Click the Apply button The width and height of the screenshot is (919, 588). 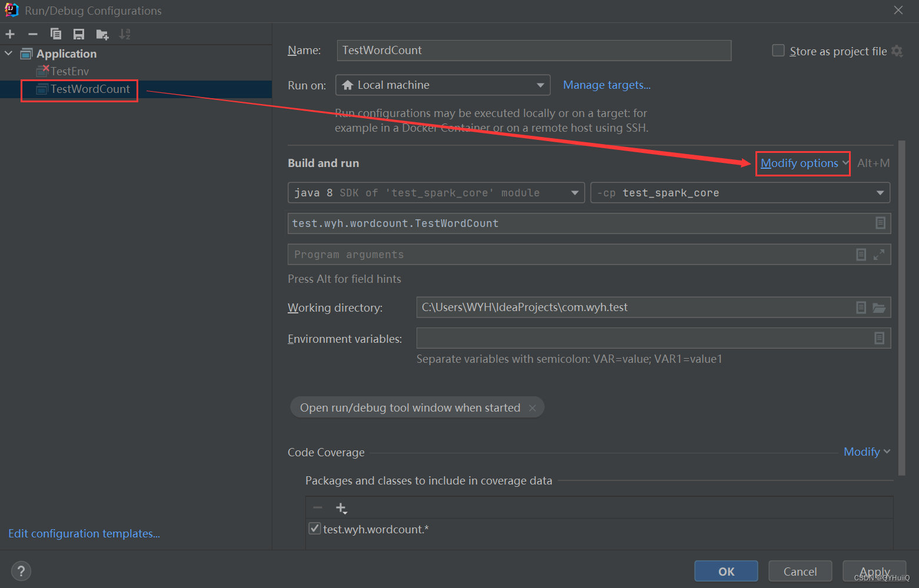(x=874, y=571)
